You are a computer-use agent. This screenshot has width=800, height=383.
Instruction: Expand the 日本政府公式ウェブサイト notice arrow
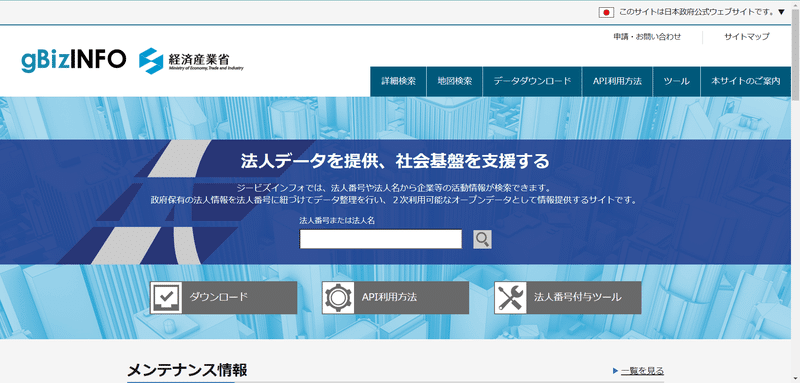click(x=781, y=12)
